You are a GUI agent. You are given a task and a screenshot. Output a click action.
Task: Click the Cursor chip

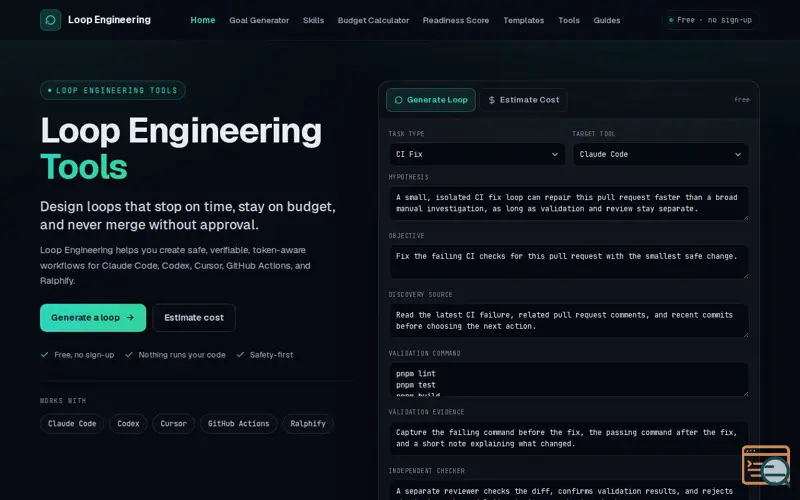pyautogui.click(x=173, y=424)
